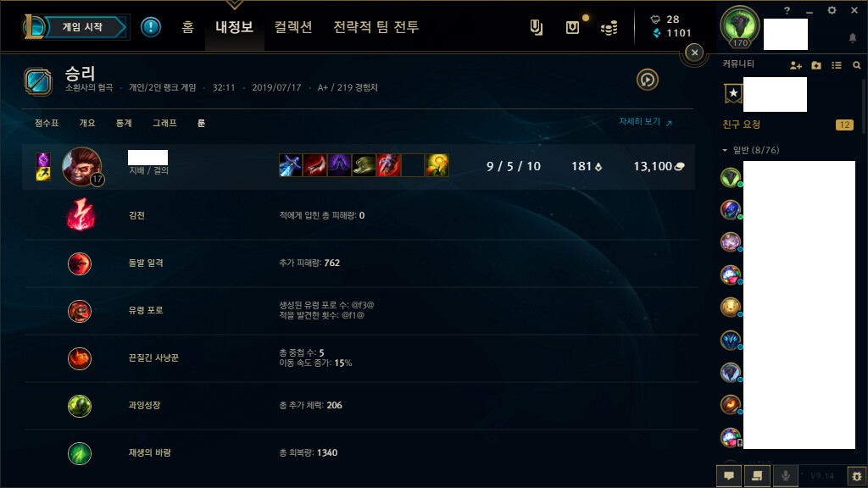
Task: Open the loot inventory icon
Action: 572,27
